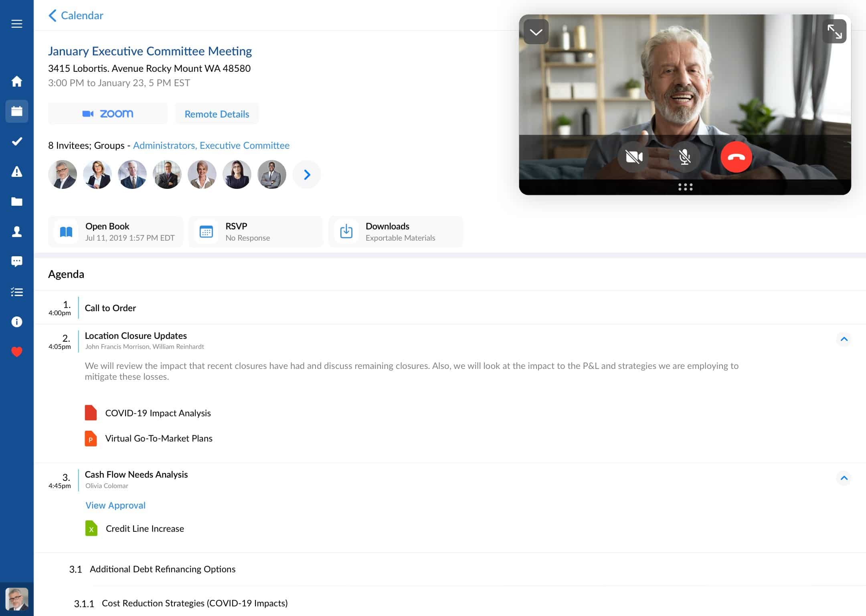Image resolution: width=866 pixels, height=616 pixels.
Task: Open the checklist icon in the sidebar
Action: pyautogui.click(x=16, y=292)
